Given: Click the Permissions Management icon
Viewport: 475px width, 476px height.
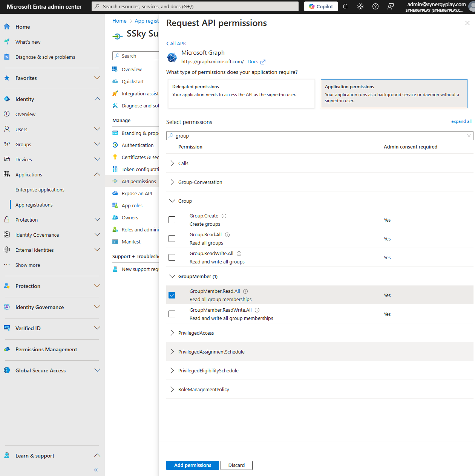Looking at the screenshot, I should [7, 349].
